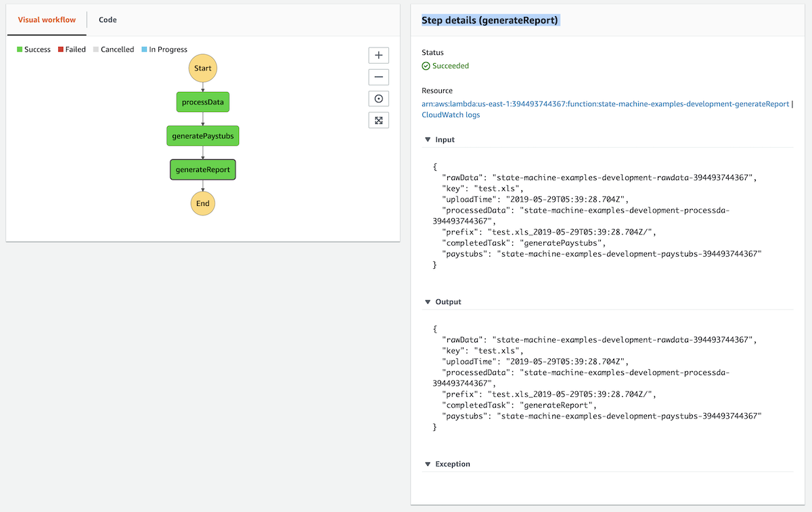Click the Success legend green swatch
Screen dimensions: 812x512
20,49
